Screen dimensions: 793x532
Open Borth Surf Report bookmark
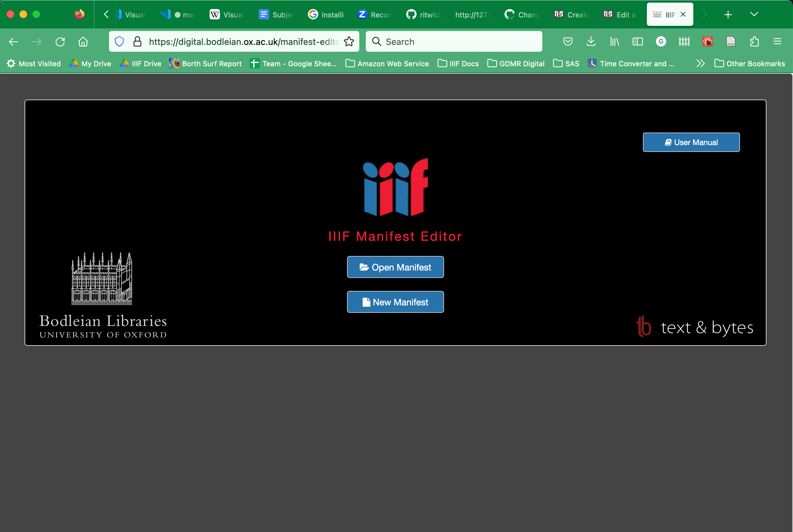coord(206,63)
